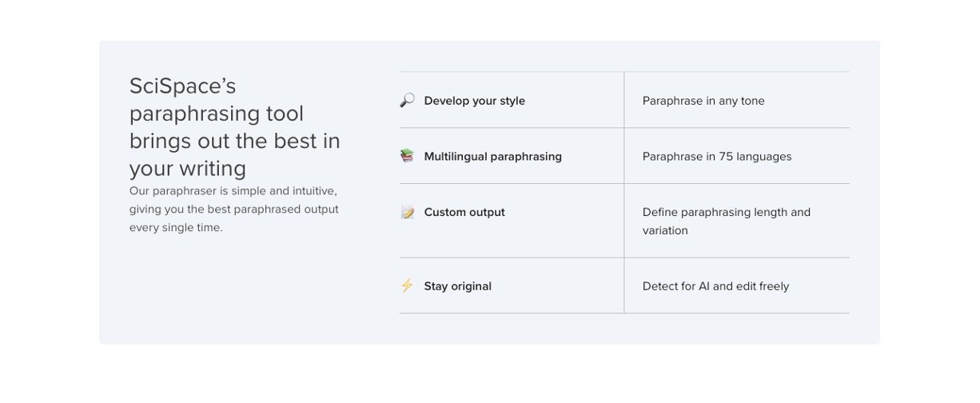Click the 'Define paraphrasing length and' text line

pyautogui.click(x=726, y=212)
